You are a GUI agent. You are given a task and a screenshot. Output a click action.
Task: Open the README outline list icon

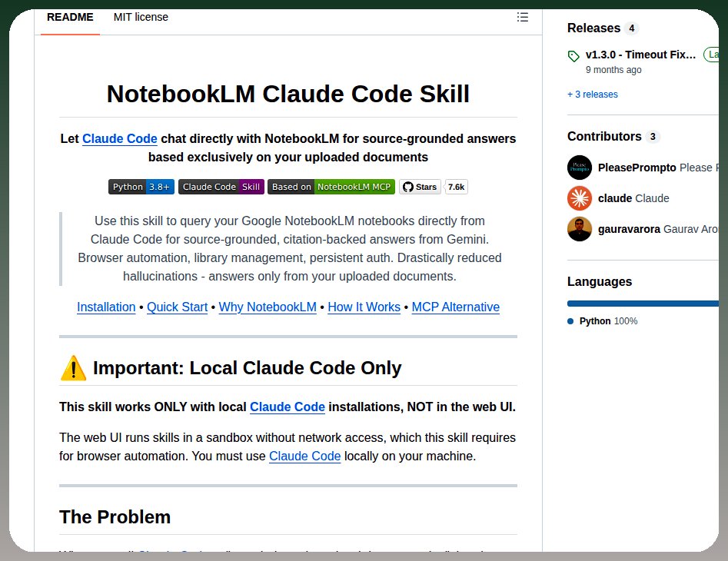click(522, 17)
